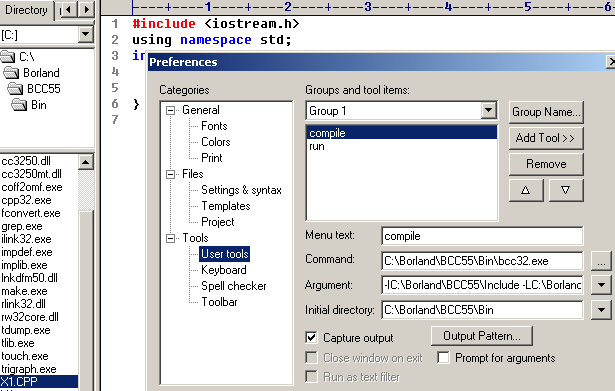Open the Borland folder icon
Viewport: 615px width, 391px height.
[x=11, y=73]
